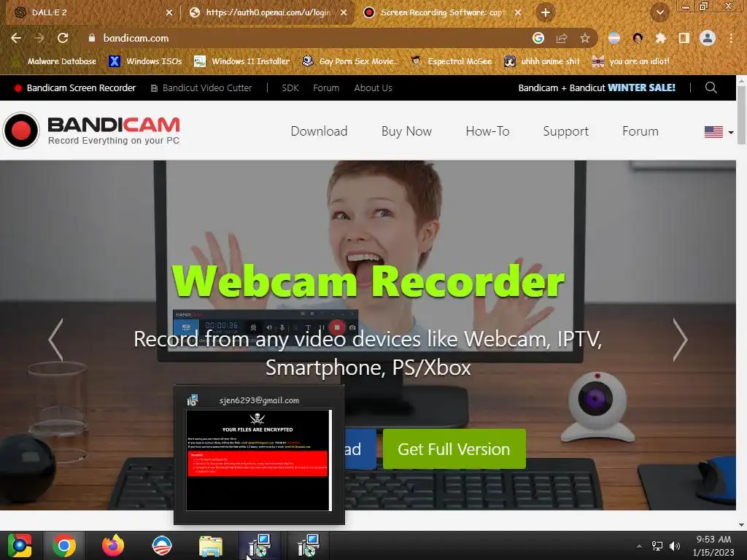Activate the first installer taskbar icon
This screenshot has height=560, width=747.
click(260, 545)
